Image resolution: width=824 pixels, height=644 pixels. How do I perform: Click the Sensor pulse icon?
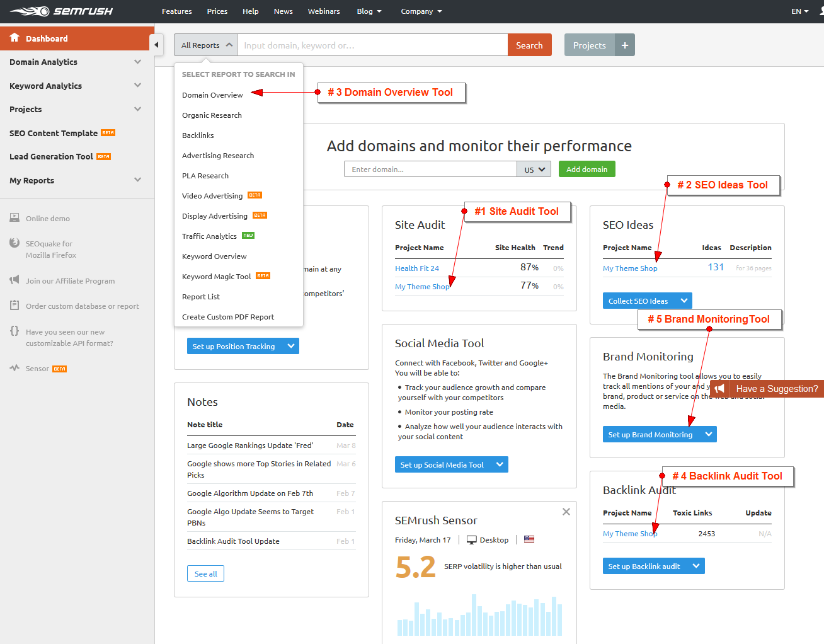pos(14,368)
